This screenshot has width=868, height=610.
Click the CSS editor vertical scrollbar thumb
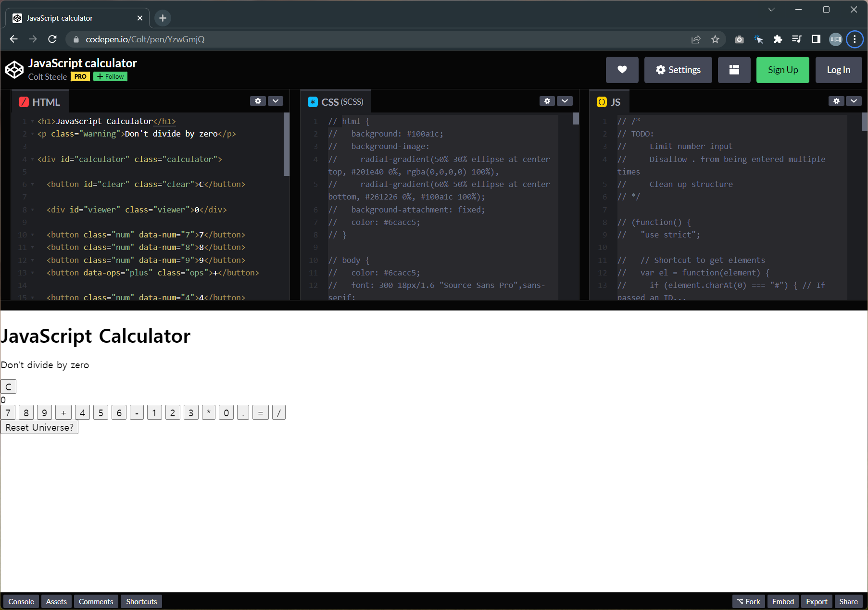tap(576, 119)
